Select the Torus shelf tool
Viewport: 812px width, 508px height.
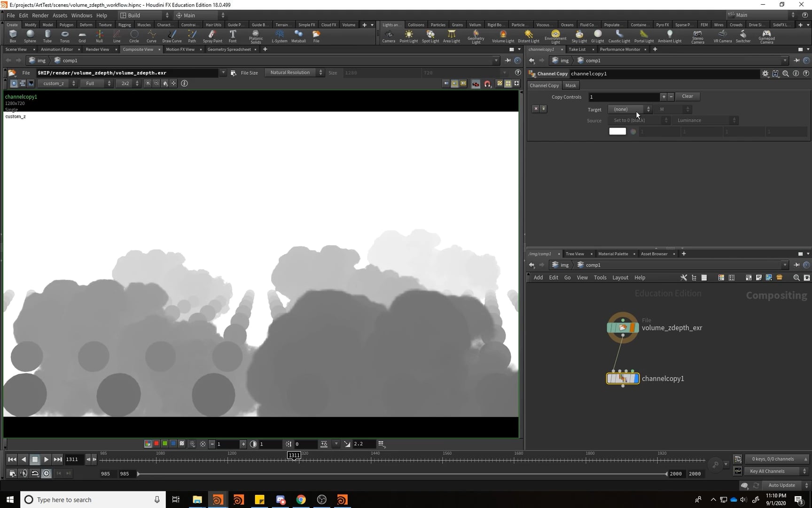[65, 36]
